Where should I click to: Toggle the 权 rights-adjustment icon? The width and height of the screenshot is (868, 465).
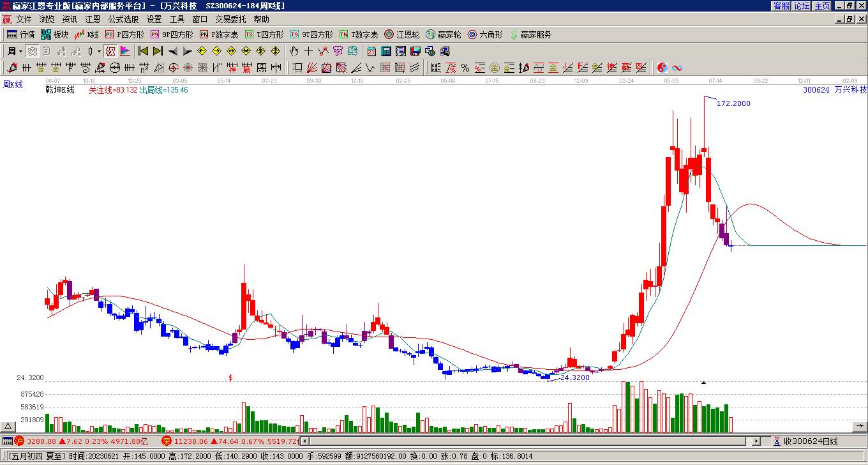pos(110,51)
